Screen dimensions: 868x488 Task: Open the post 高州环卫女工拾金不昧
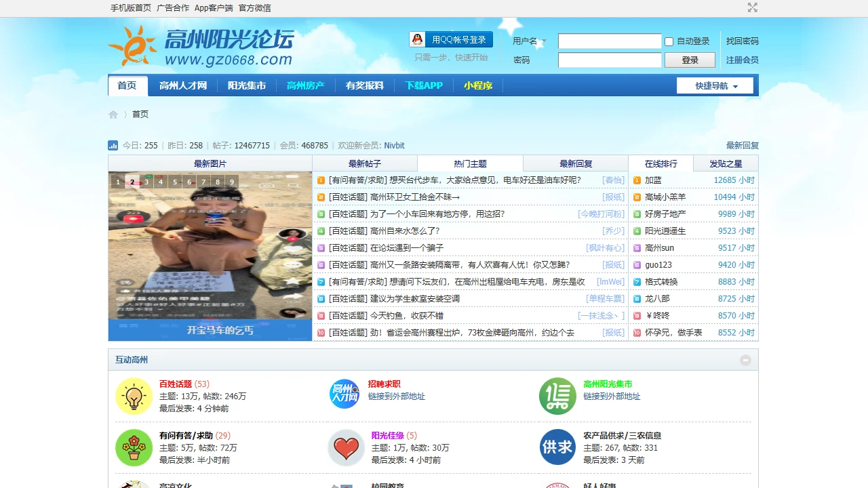click(x=415, y=197)
